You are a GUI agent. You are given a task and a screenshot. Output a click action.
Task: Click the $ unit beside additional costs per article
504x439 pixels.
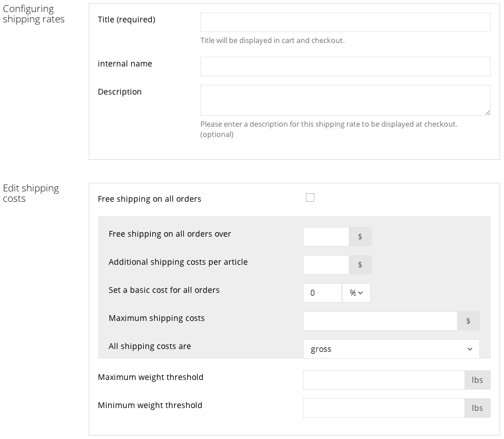(360, 264)
